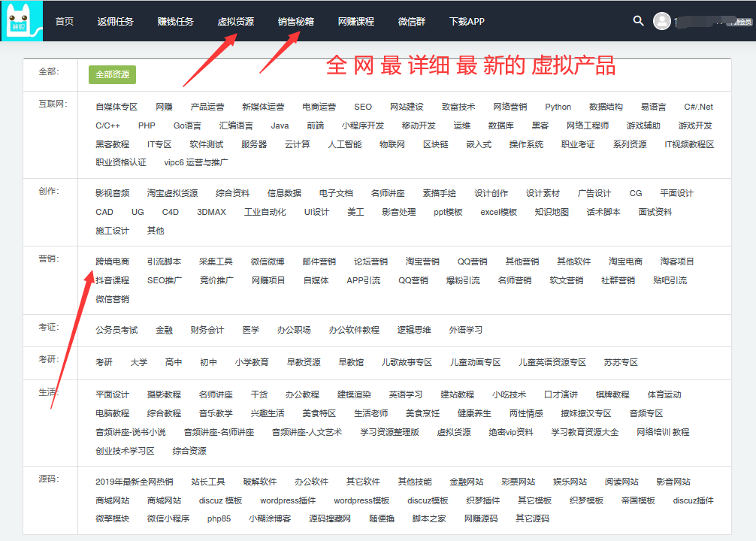Screen dimensions: 756x541
Task: Click the cat mascot site logo
Action: 21,21
